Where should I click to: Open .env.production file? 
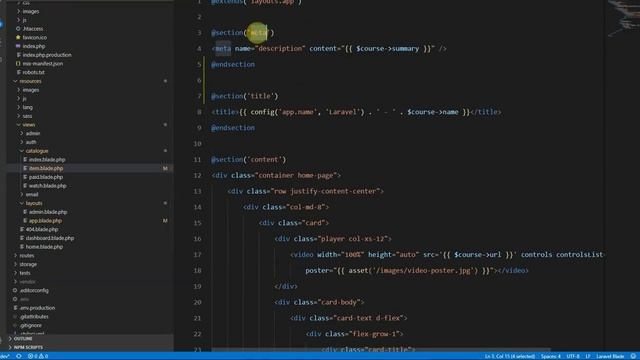pos(37,308)
